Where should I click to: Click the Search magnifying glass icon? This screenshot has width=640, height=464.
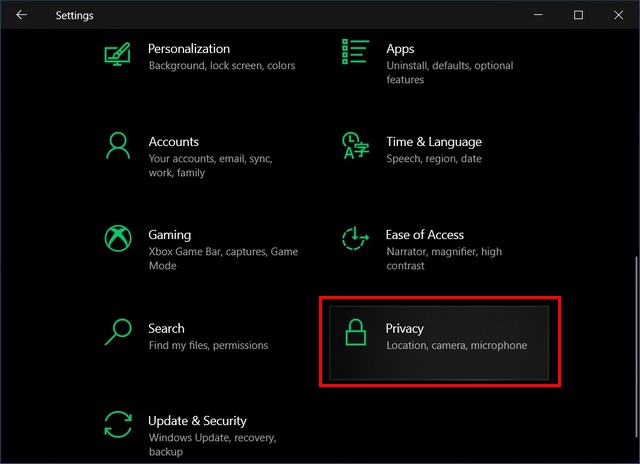click(x=118, y=332)
